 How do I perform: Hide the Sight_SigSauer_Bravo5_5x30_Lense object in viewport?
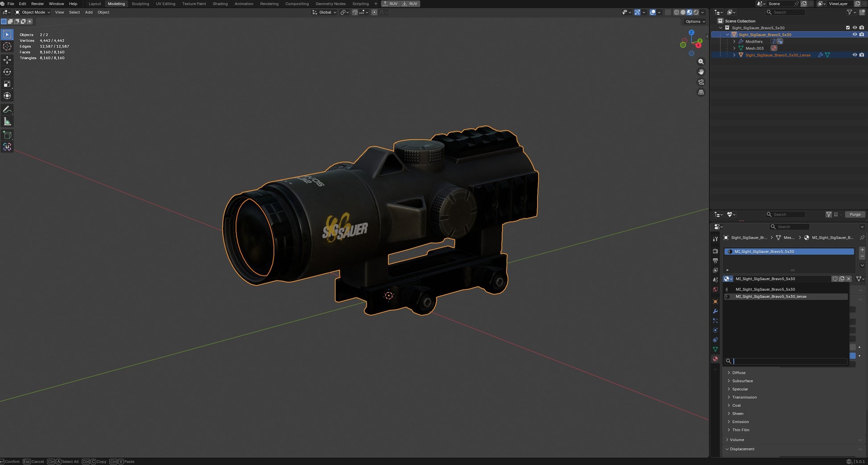pos(855,55)
